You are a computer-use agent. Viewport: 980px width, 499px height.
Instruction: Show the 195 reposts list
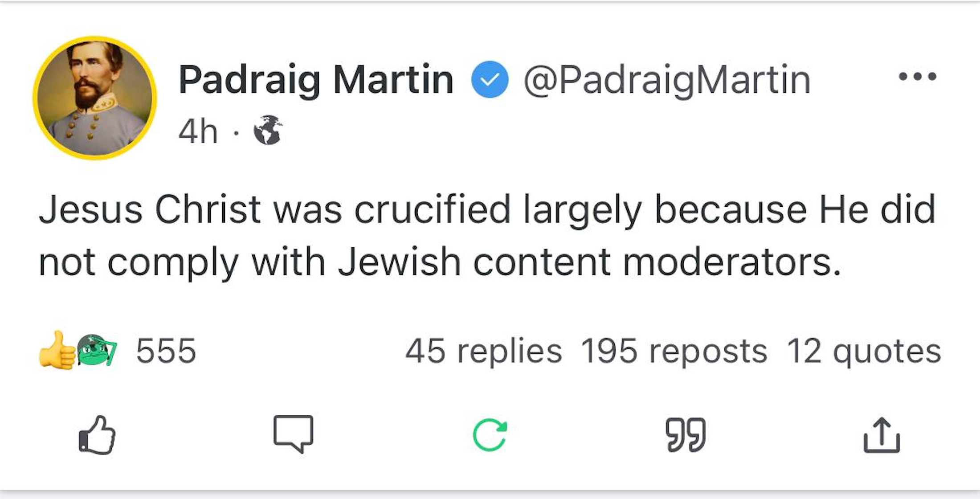point(674,351)
